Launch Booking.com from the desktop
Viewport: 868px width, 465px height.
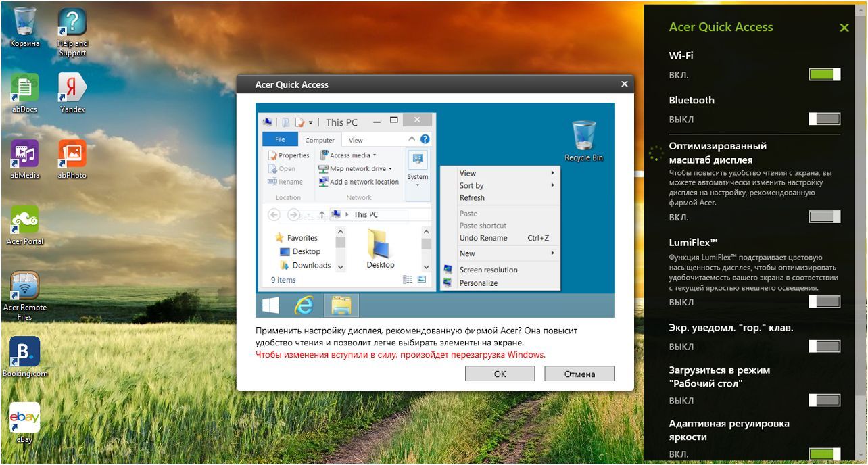(x=24, y=351)
